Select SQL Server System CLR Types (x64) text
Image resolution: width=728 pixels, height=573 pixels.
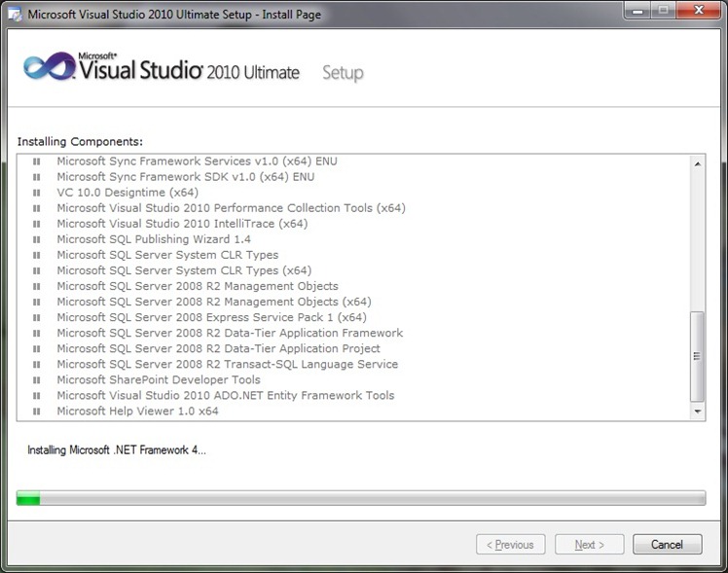(x=184, y=271)
